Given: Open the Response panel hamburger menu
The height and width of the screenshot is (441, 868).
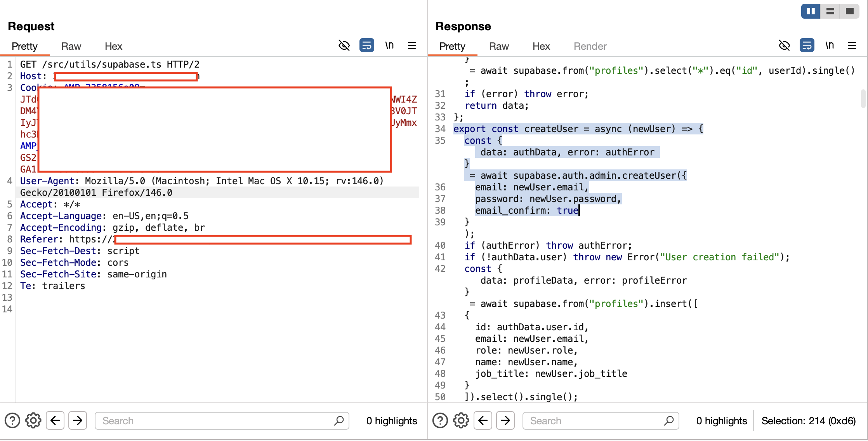Looking at the screenshot, I should [852, 45].
